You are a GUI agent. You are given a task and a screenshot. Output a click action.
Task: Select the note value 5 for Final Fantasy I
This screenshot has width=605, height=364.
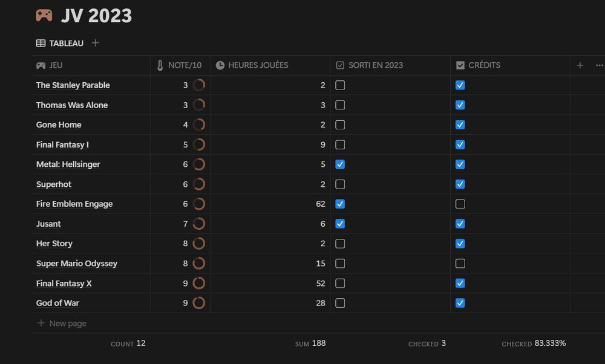(x=185, y=145)
